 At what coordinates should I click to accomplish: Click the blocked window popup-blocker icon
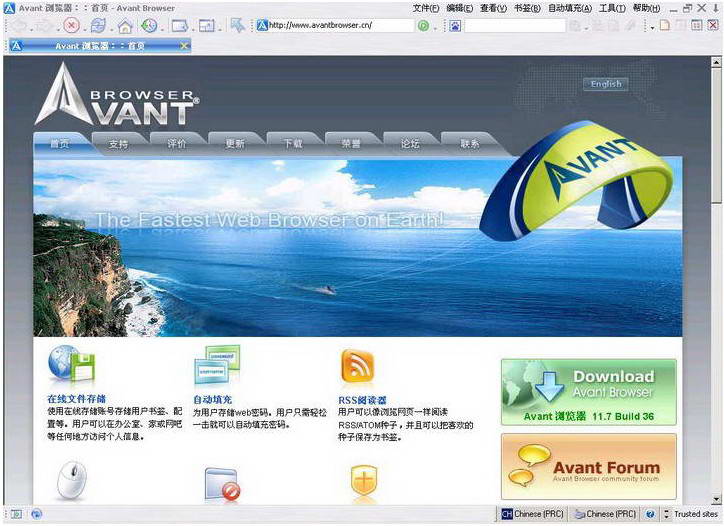(222, 484)
